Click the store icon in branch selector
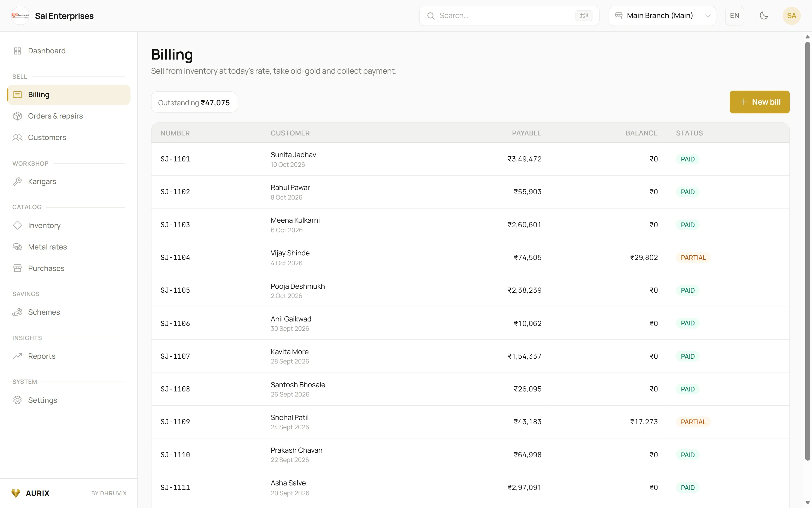The height and width of the screenshot is (508, 812). tap(619, 16)
